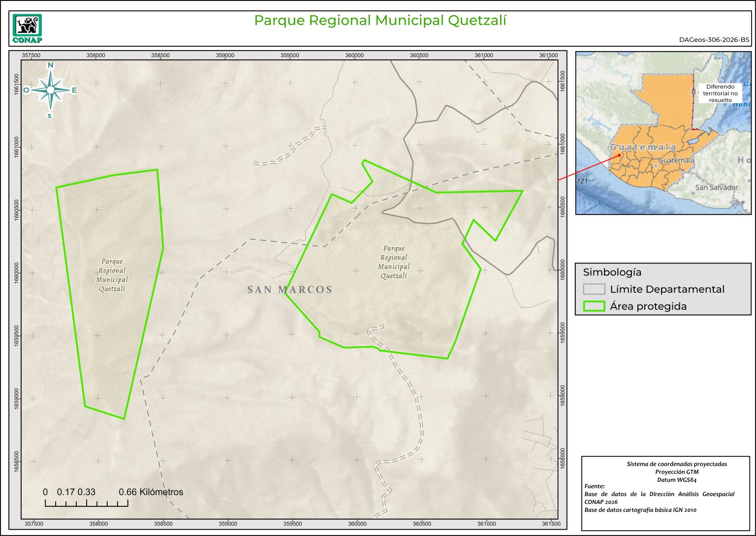756x536 pixels.
Task: Select the green Área protegida legend swatch
Action: tap(594, 306)
